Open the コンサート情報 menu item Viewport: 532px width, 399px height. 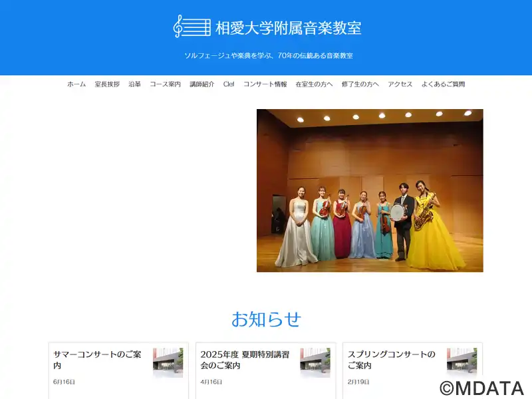pyautogui.click(x=265, y=84)
